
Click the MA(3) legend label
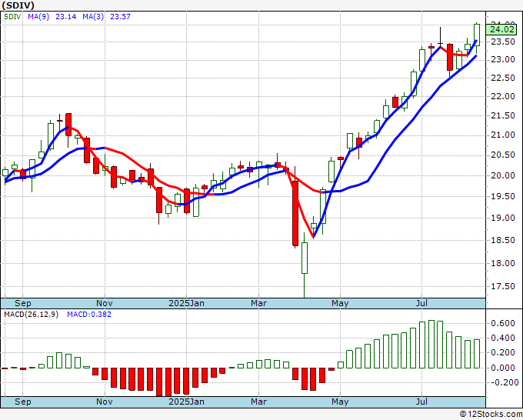[93, 17]
